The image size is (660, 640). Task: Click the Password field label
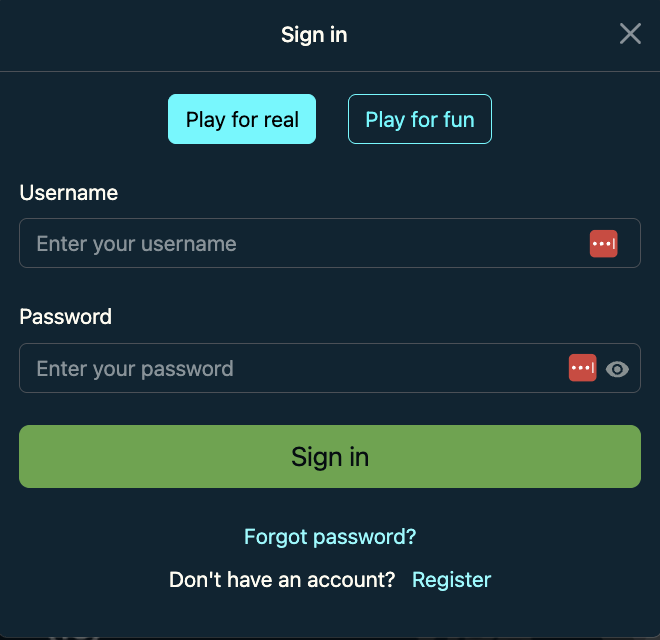[66, 317]
